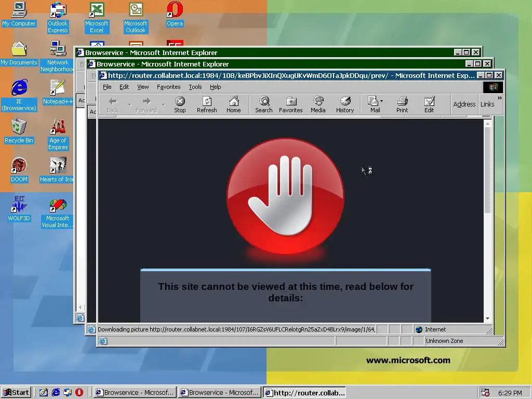The width and height of the screenshot is (532, 399).
Task: Click Outlook Express quick launch icon
Action: click(68, 393)
